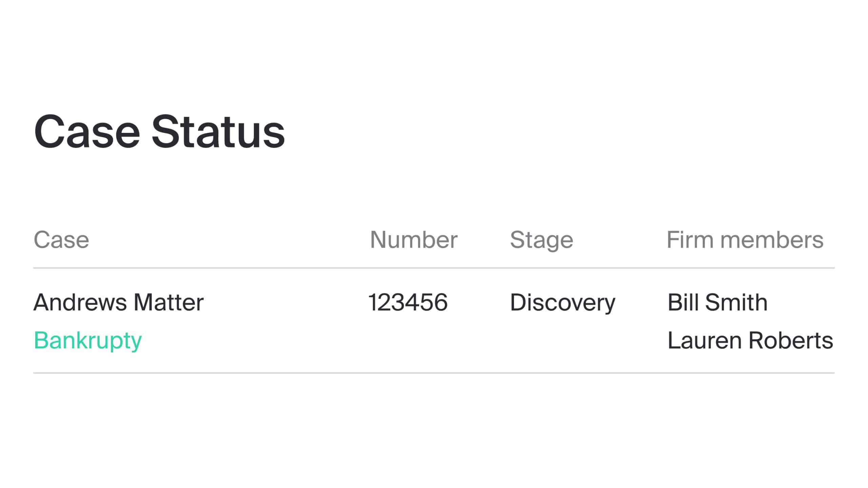868x488 pixels.
Task: Click the Case Status page heading
Action: pos(159,132)
